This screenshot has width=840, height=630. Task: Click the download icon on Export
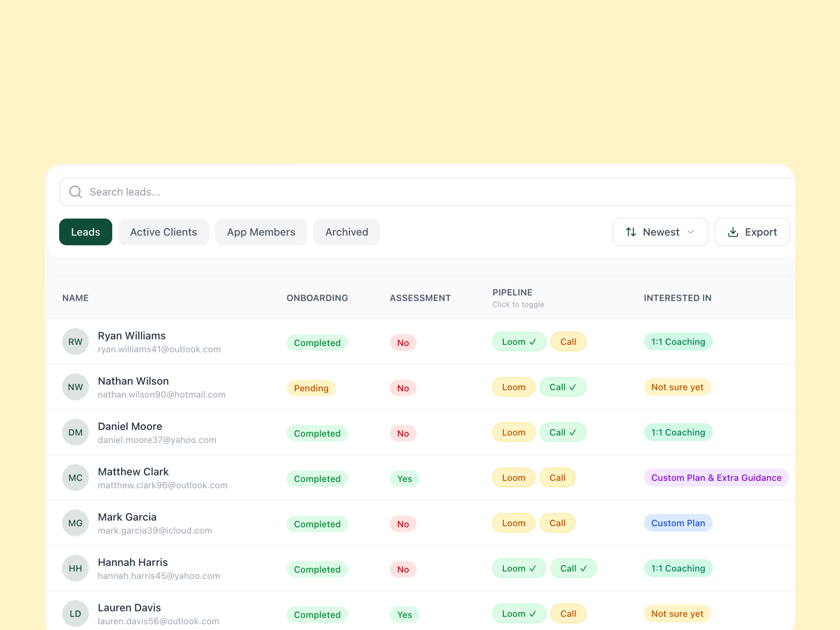point(733,232)
